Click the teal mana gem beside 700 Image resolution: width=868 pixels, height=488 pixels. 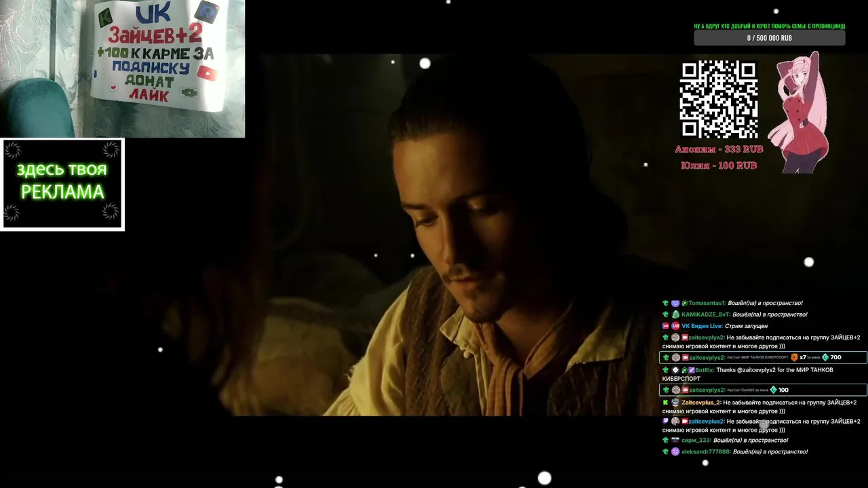[825, 357]
